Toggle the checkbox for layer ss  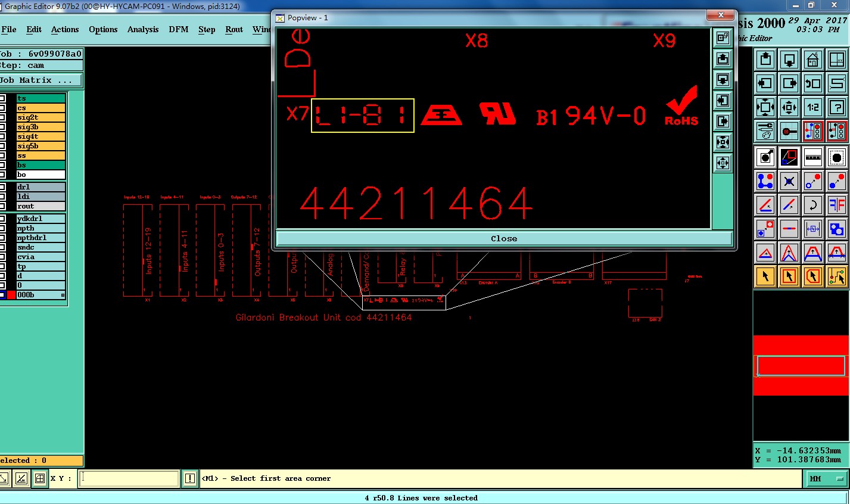pos(2,155)
